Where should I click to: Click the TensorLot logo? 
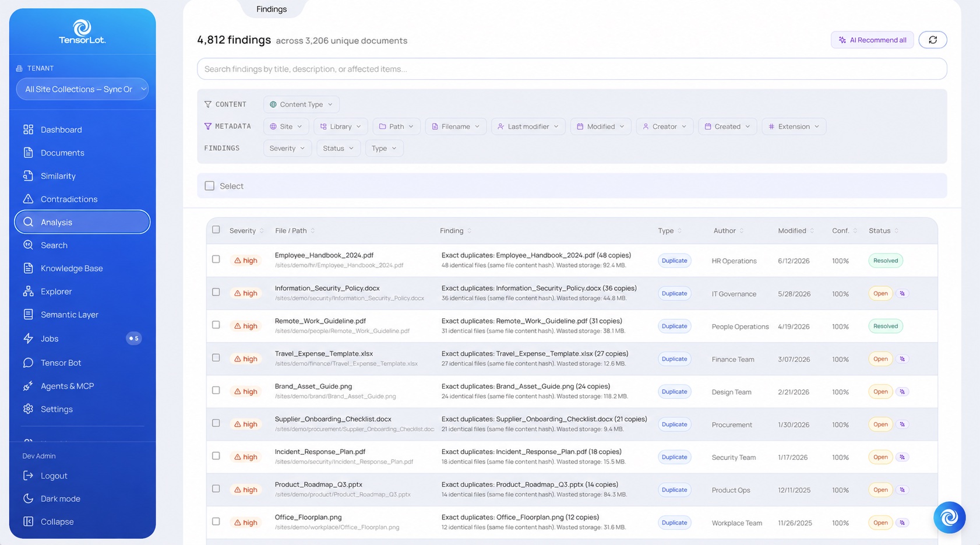82,31
